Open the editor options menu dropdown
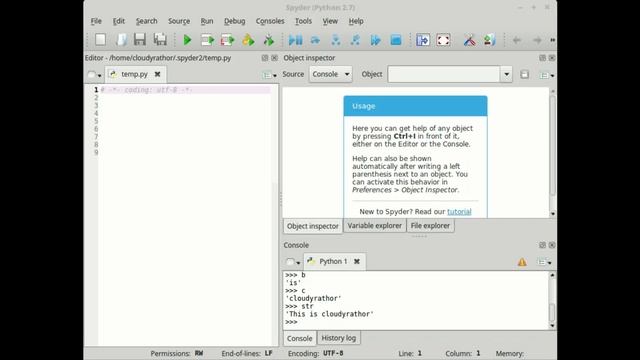The image size is (640, 360). [x=269, y=75]
